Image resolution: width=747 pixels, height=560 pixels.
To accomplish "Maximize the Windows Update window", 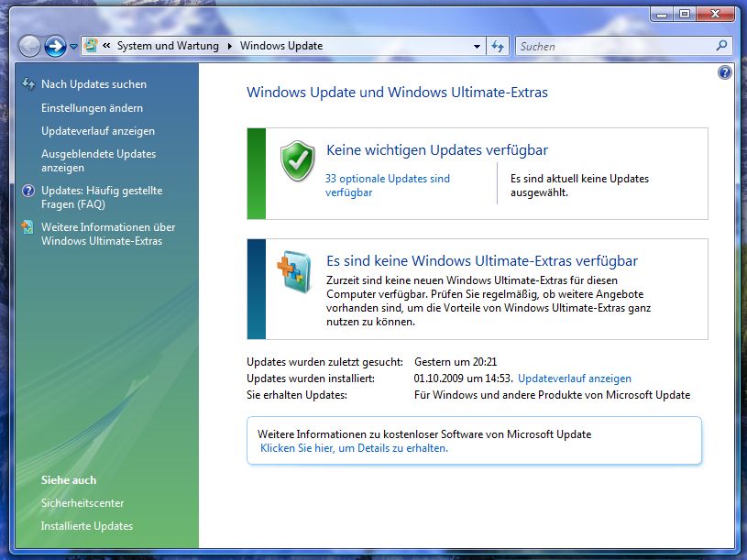I will 685,15.
